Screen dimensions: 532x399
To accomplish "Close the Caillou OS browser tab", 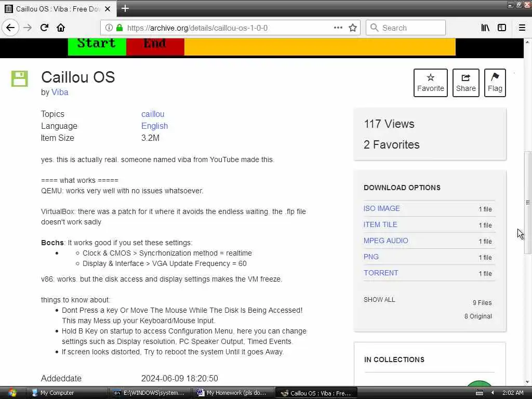I will (x=108, y=9).
